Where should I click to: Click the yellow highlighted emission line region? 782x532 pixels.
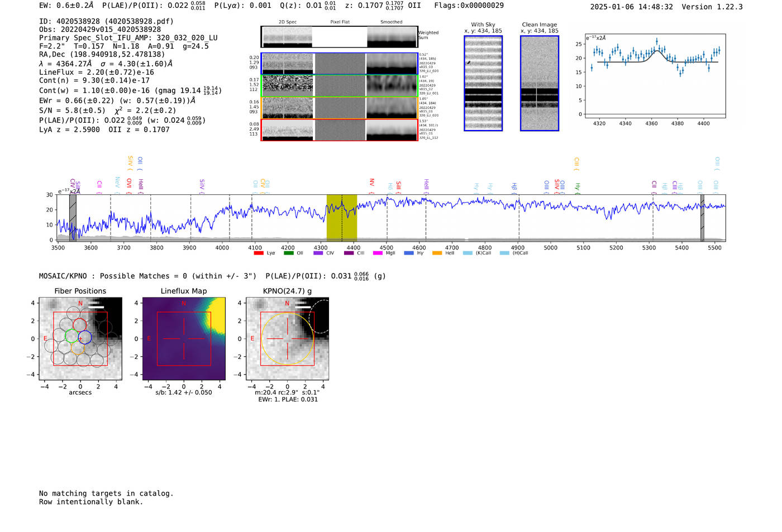coord(342,217)
